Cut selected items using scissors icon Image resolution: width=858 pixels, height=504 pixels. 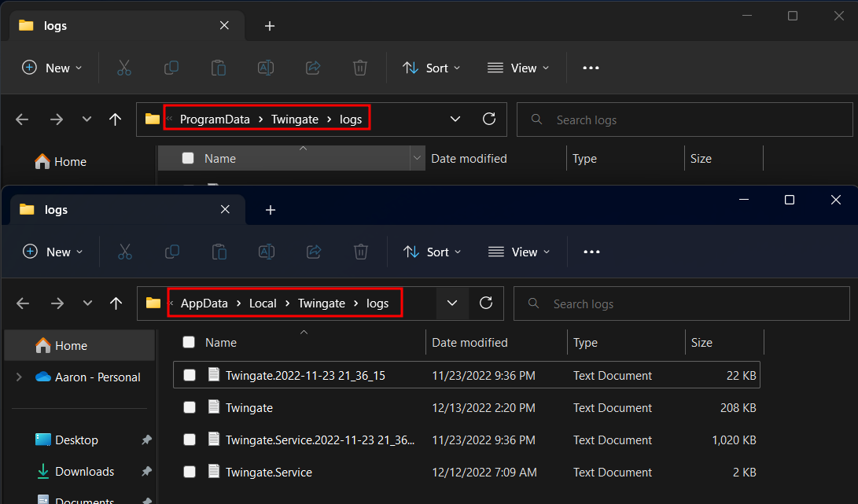click(124, 252)
